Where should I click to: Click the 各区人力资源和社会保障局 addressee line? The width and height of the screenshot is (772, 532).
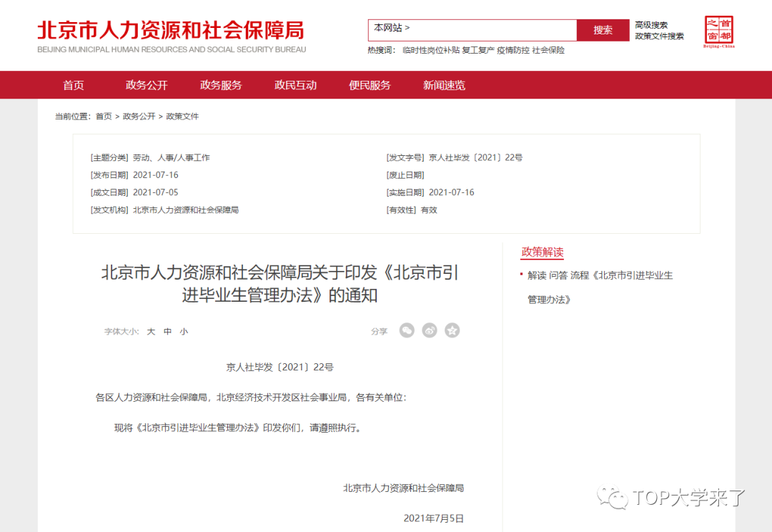pos(251,398)
